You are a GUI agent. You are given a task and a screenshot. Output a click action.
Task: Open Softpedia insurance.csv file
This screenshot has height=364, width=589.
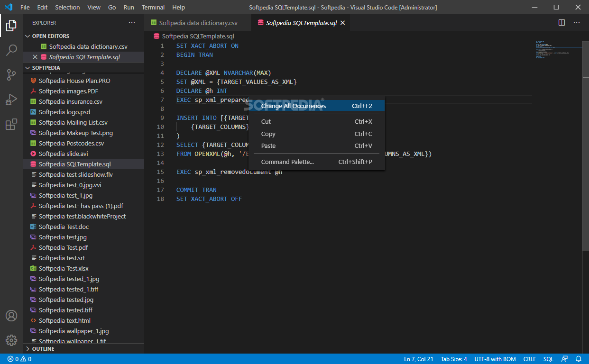pyautogui.click(x=83, y=101)
